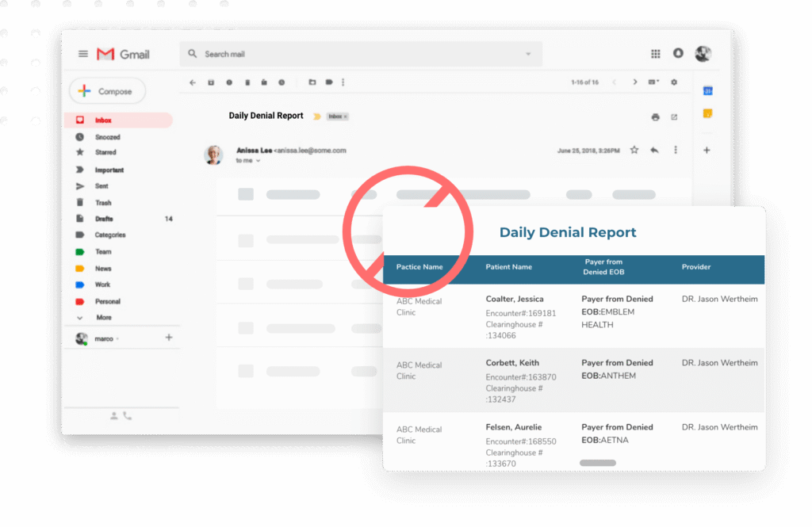Open the Trash folder

[103, 202]
